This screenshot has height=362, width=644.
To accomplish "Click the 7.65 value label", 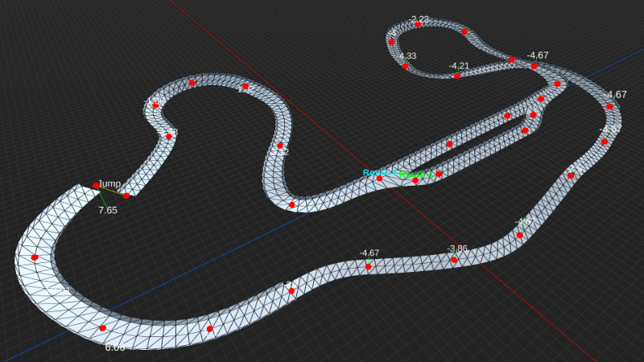I will point(108,210).
